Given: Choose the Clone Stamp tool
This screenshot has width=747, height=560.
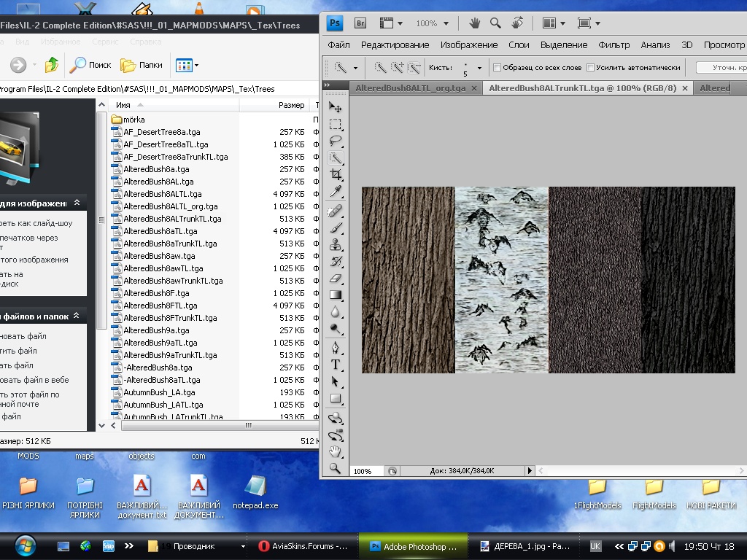Looking at the screenshot, I should (x=336, y=244).
